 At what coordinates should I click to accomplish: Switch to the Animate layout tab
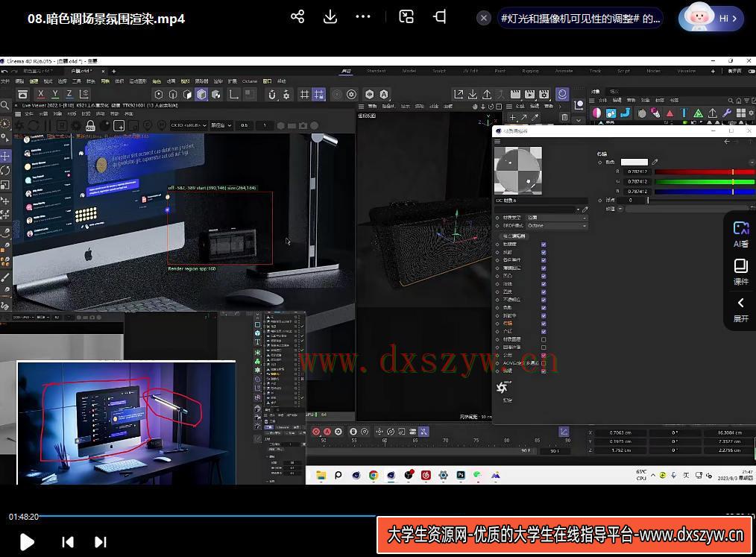click(564, 71)
